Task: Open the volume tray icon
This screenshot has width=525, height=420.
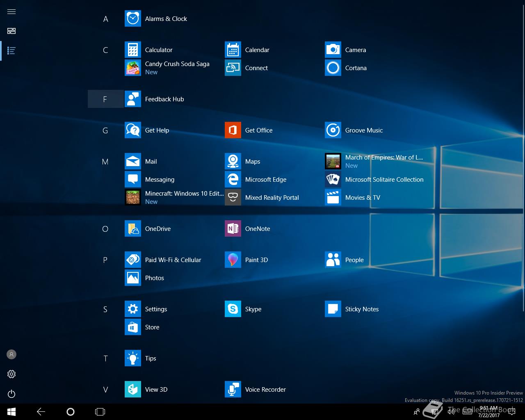Action: click(x=451, y=412)
